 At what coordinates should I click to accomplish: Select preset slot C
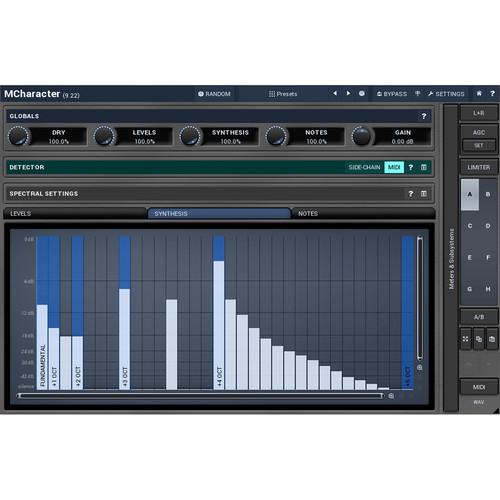(x=470, y=226)
